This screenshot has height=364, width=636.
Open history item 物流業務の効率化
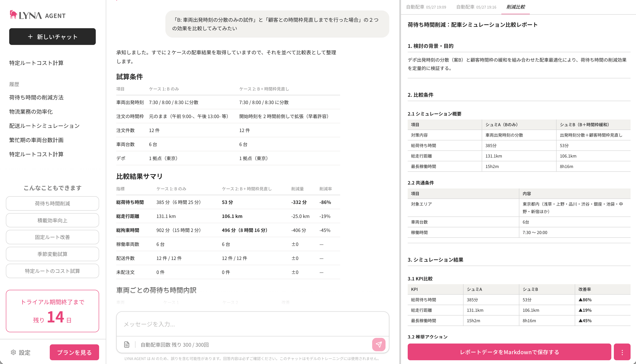[31, 112]
